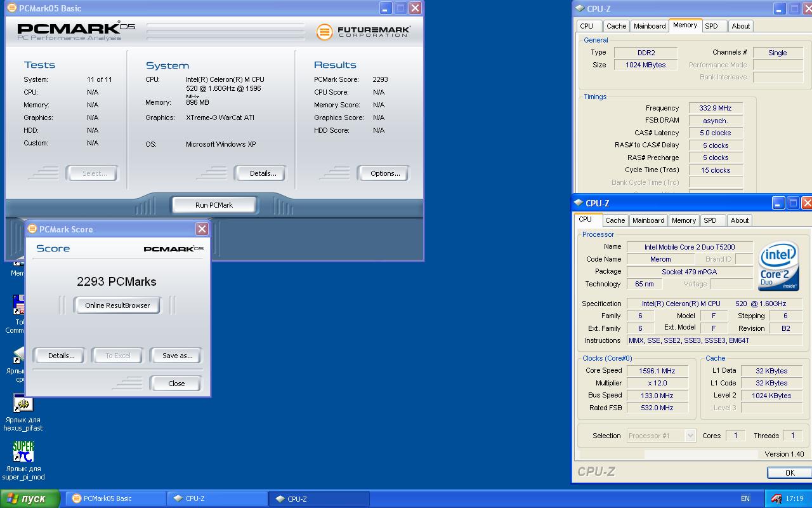Click the Rated FSB 532.0 MHz field
Image resolution: width=812 pixels, height=508 pixels.
657,408
